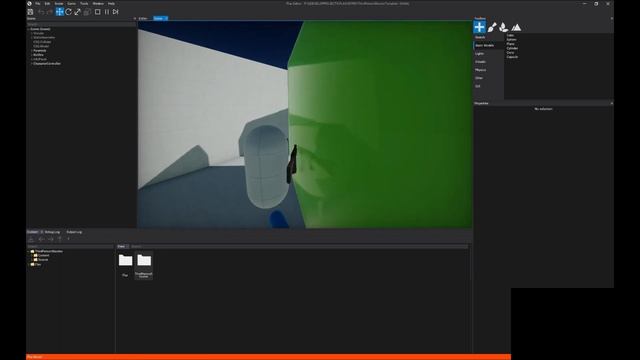Click the navigate forward icon in Content toolbar
640x360 pixels.
[x=50, y=239]
